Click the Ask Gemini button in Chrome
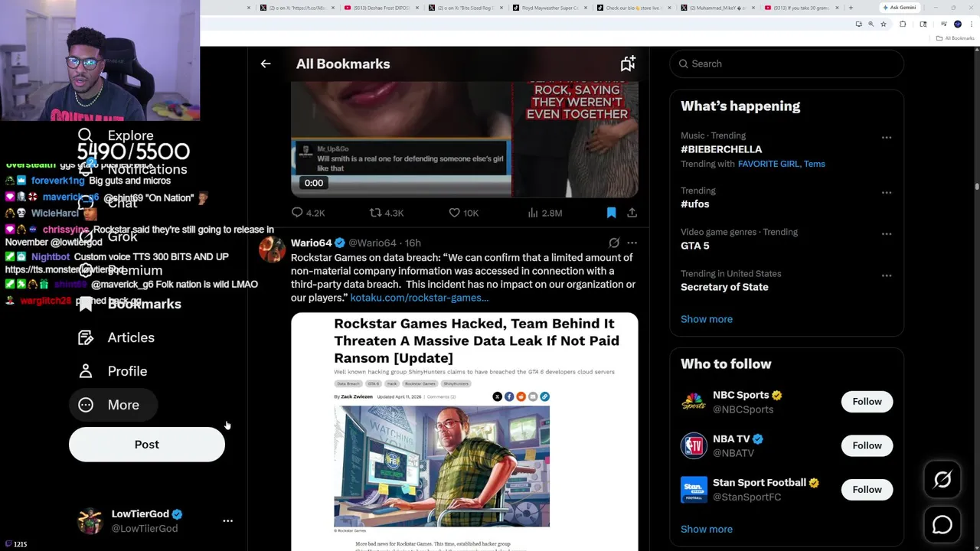980x551 pixels. pyautogui.click(x=898, y=8)
